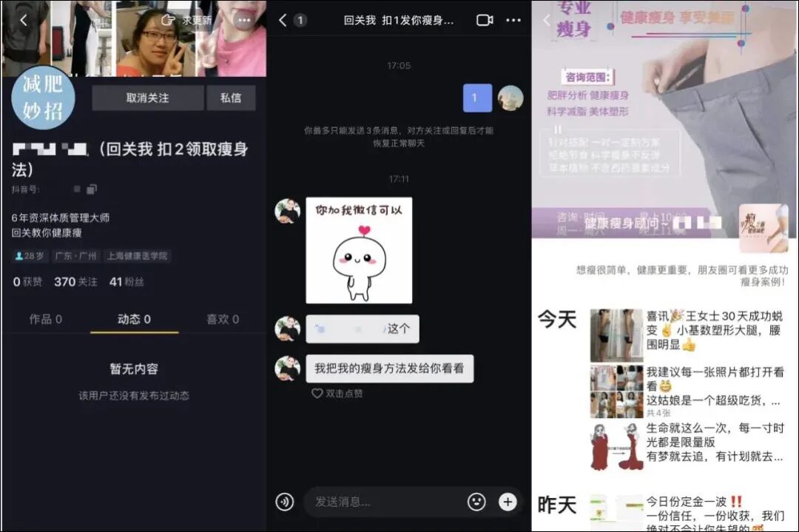Viewport: 799px width, 532px height.
Task: View 王女士 30天 transformation post photo
Action: click(616, 335)
